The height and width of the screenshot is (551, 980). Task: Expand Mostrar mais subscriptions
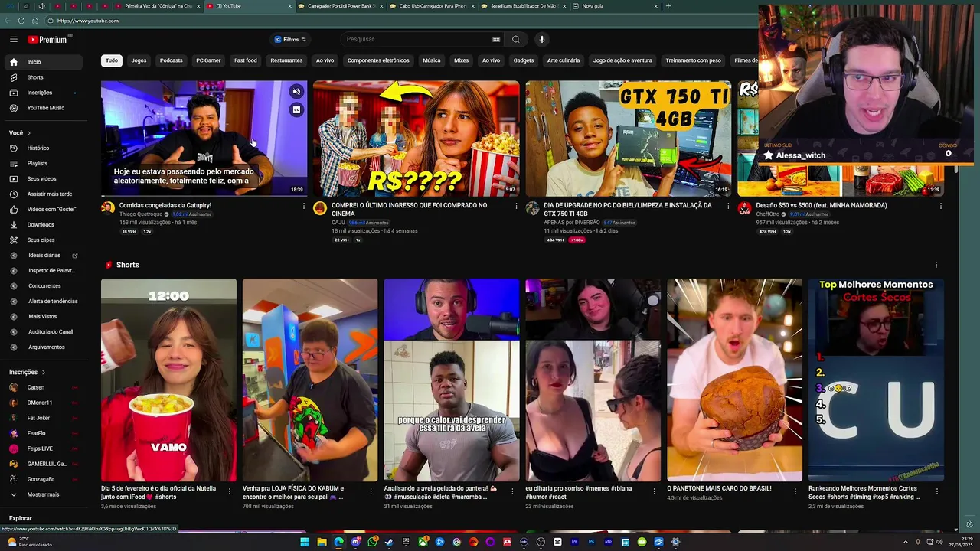43,494
